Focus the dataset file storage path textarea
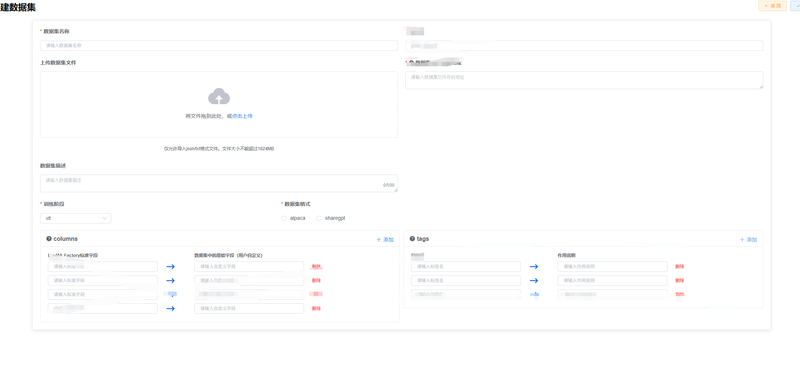800x373 pixels. click(x=584, y=80)
